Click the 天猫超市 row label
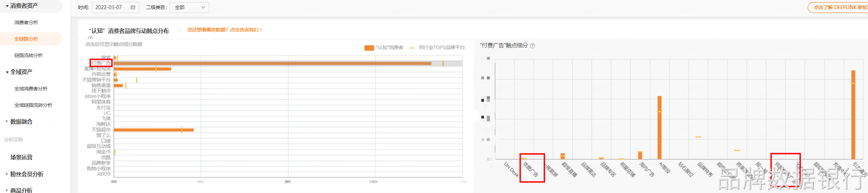The image size is (868, 193). click(101, 130)
